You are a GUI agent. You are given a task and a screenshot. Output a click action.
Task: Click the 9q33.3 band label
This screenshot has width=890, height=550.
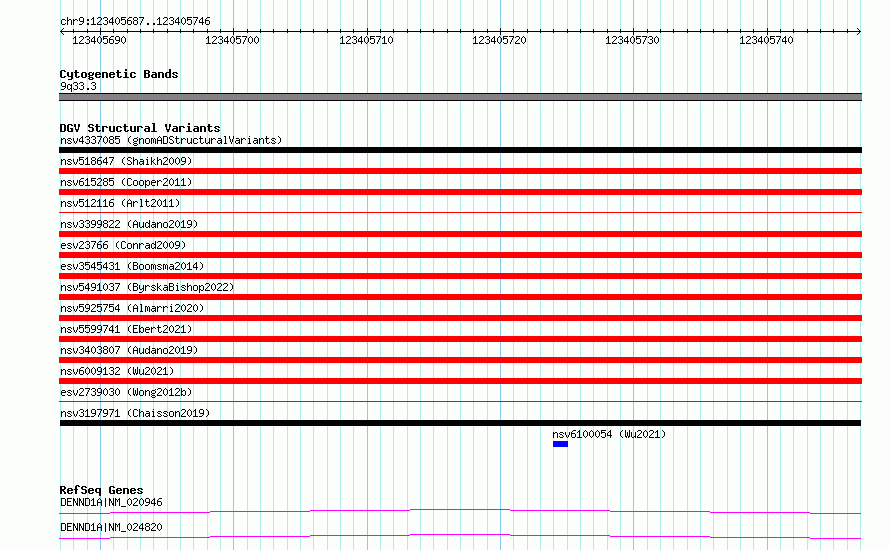[78, 86]
